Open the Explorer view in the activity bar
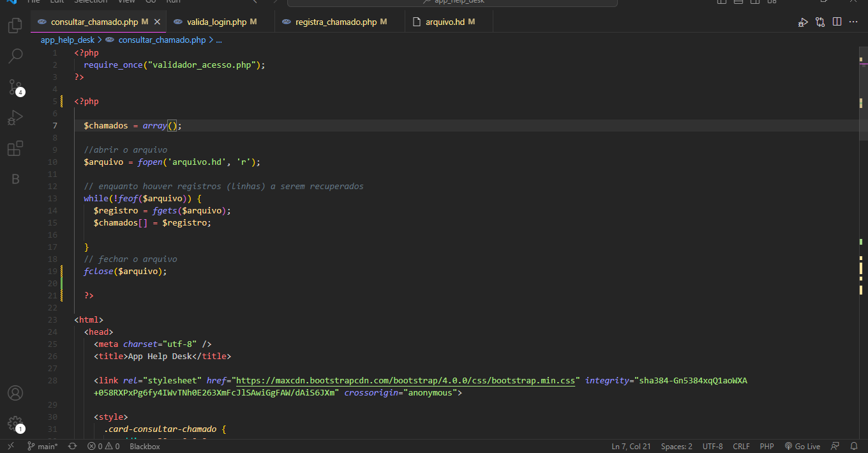 (x=15, y=26)
